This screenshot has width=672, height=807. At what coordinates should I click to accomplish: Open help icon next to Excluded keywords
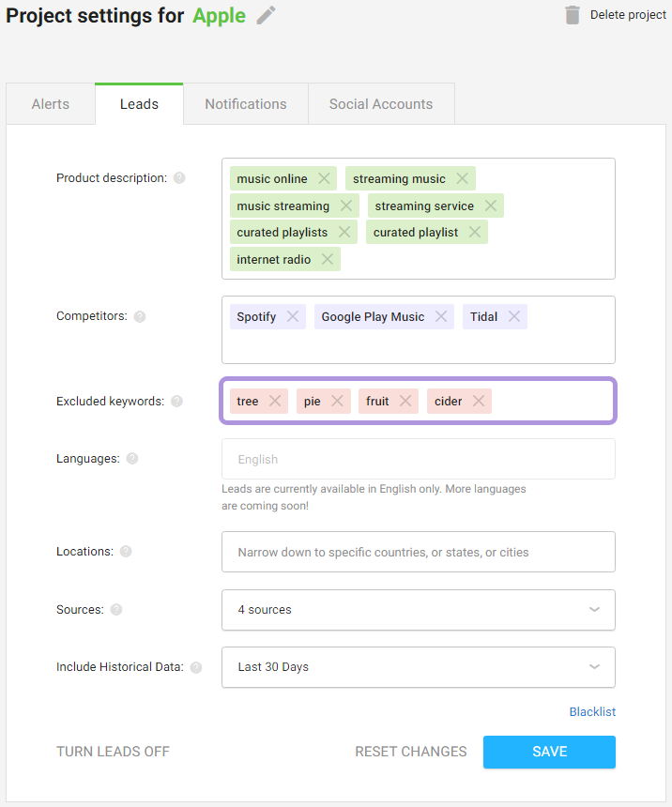(176, 402)
